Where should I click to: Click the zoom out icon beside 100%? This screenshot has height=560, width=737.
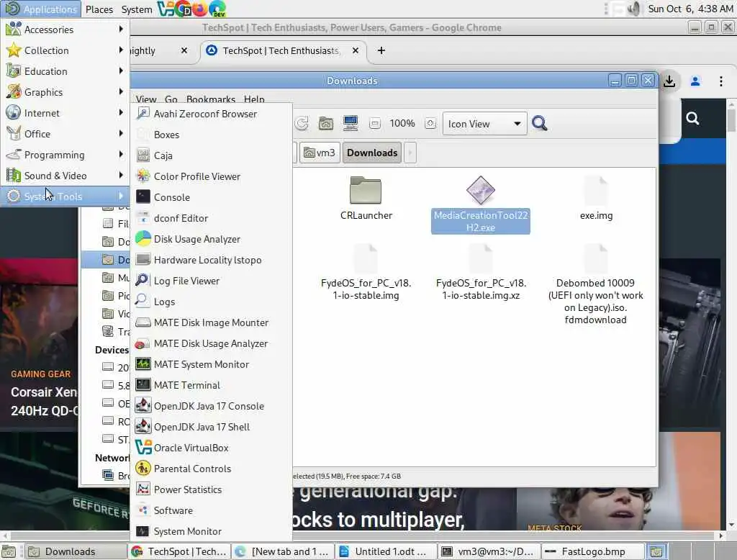[374, 124]
